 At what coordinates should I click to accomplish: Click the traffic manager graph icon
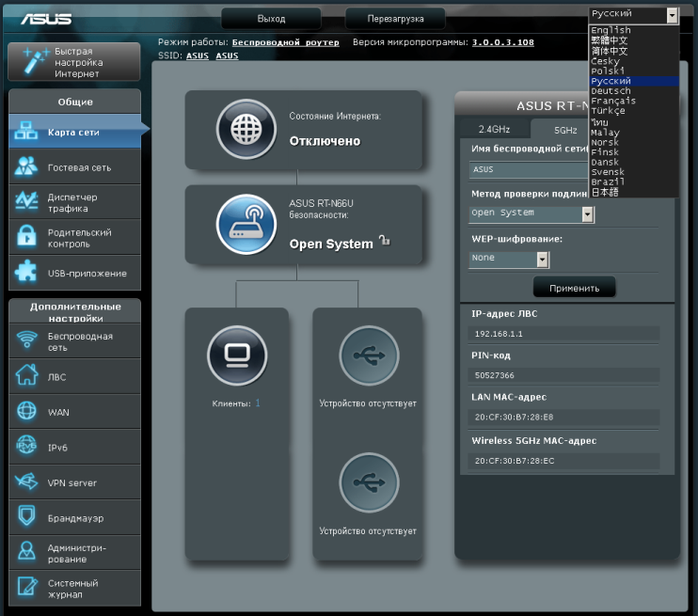(25, 200)
